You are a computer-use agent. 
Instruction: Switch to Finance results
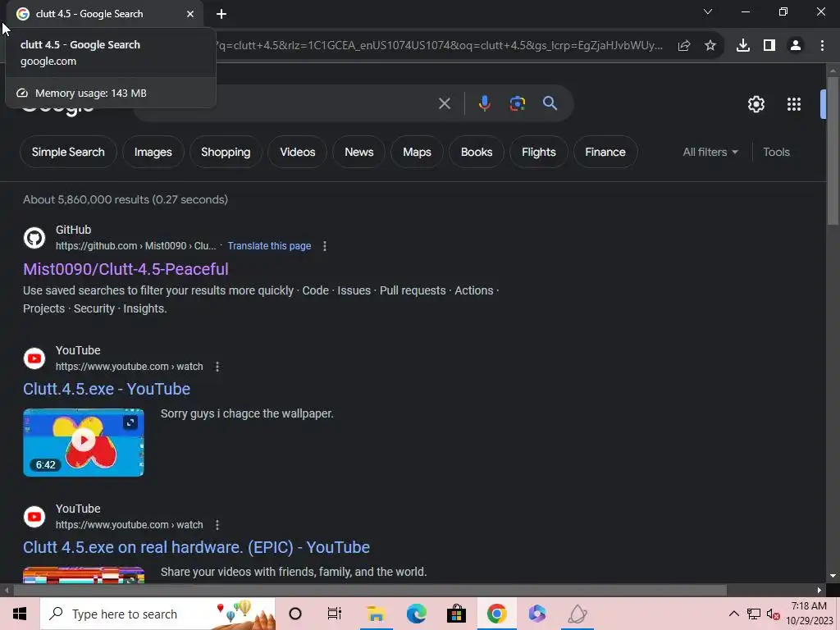tap(605, 152)
